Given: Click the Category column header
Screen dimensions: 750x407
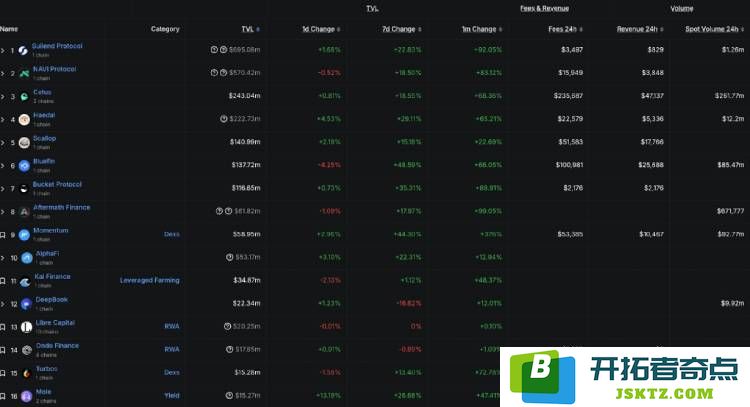Looking at the screenshot, I should point(165,29).
